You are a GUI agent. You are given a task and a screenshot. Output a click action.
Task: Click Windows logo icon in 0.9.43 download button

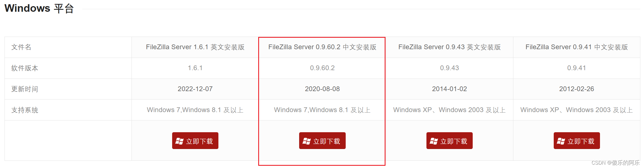[x=434, y=141]
